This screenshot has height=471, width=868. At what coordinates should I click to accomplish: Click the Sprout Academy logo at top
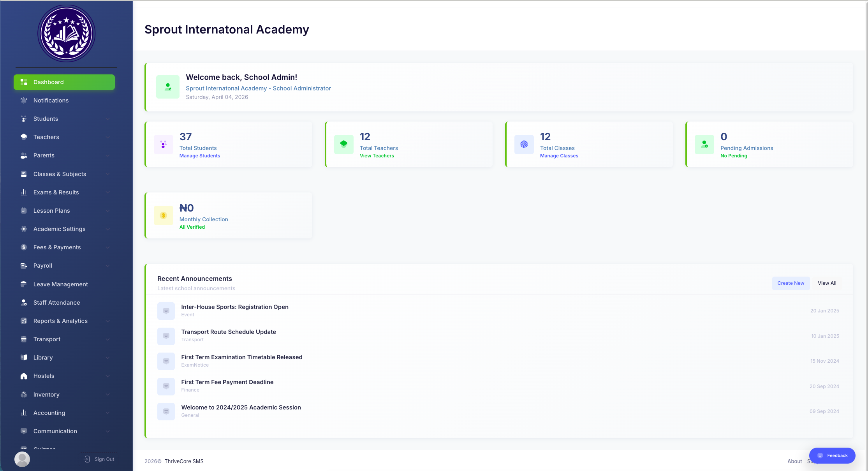[x=66, y=33]
